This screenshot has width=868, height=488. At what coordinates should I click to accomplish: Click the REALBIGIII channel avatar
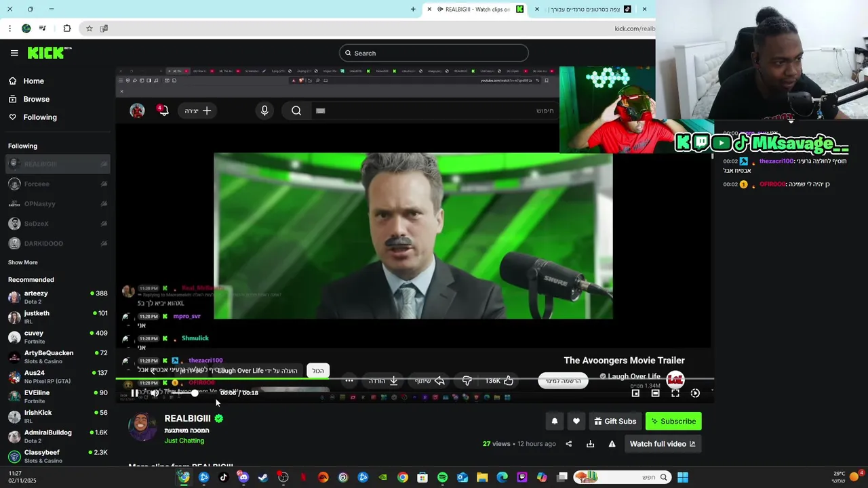142,427
